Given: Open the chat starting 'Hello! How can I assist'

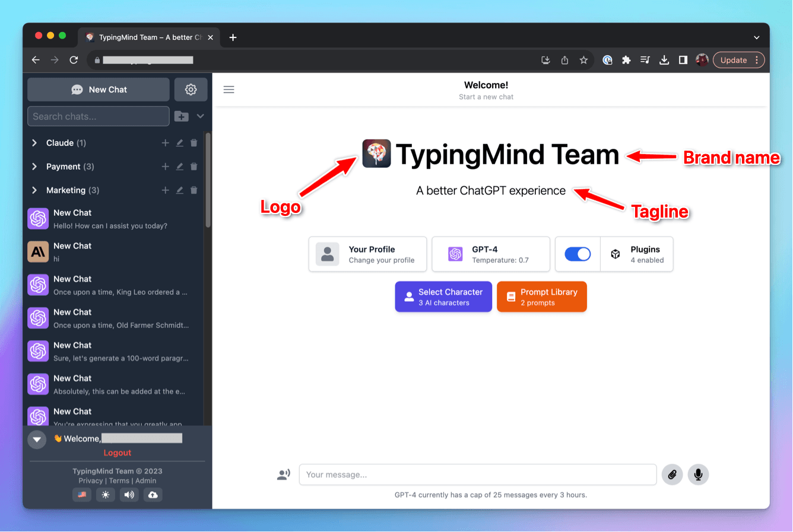Looking at the screenshot, I should pos(114,219).
